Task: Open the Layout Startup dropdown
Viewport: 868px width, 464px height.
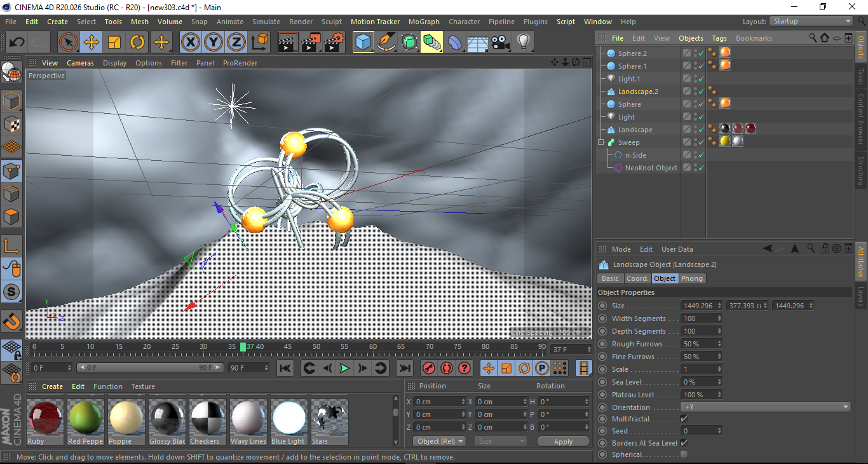Action: pos(811,21)
